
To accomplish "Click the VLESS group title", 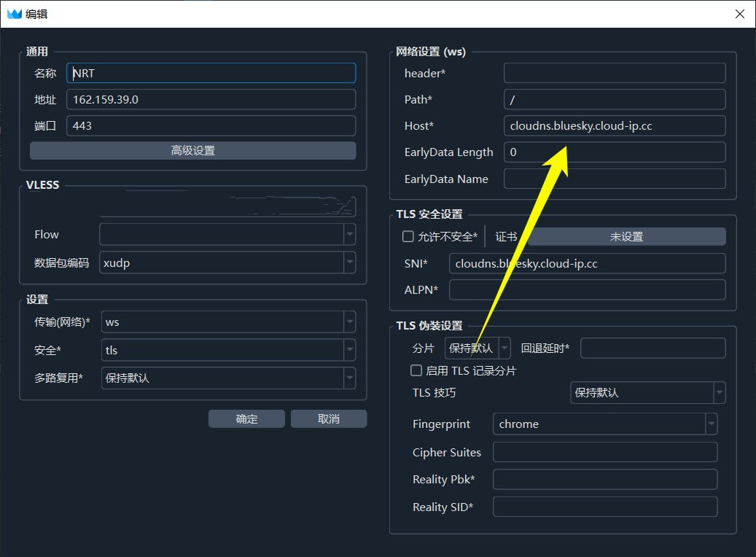I will pos(42,185).
